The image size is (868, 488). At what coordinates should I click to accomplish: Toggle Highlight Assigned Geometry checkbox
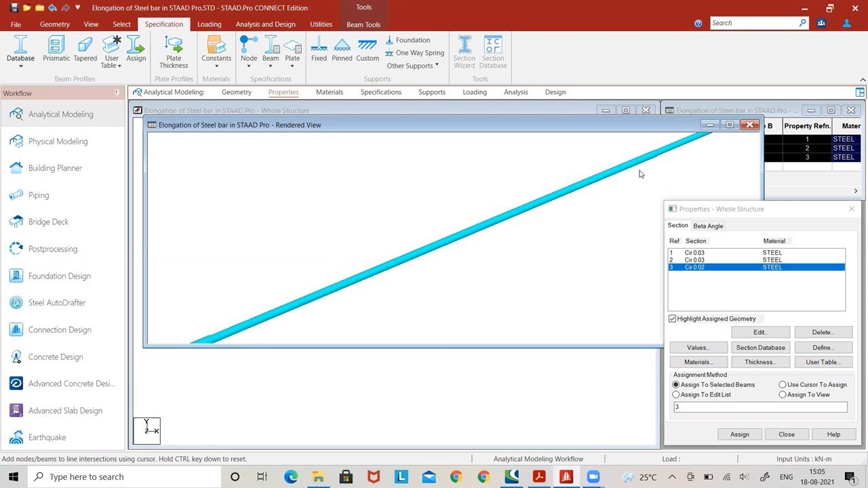click(x=673, y=319)
